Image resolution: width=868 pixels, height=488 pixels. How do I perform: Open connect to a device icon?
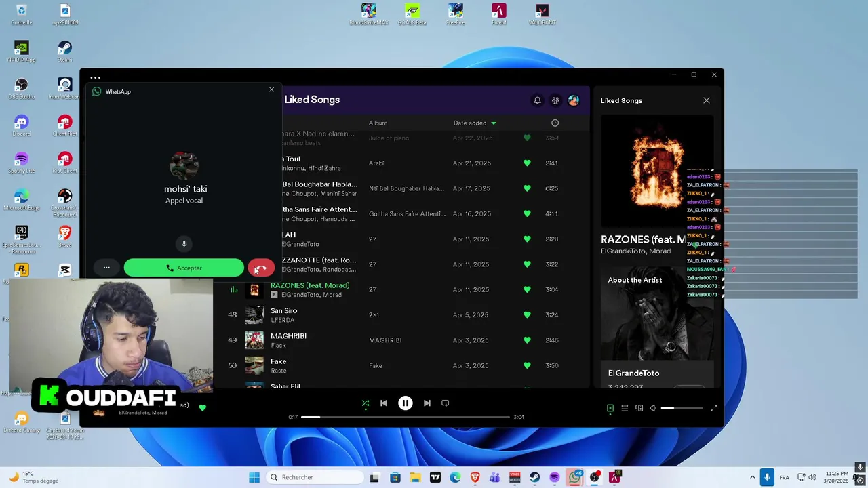[x=639, y=408]
